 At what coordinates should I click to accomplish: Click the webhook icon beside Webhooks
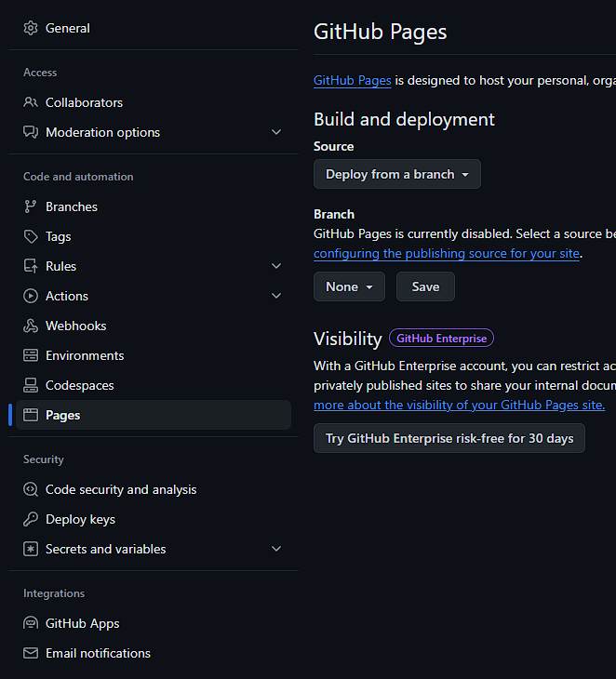[x=31, y=326]
